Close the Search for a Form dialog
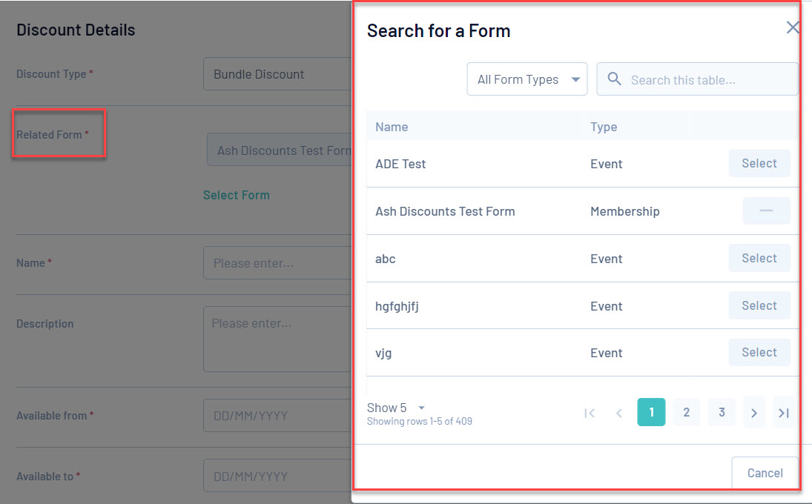The width and height of the screenshot is (812, 504). coord(792,28)
